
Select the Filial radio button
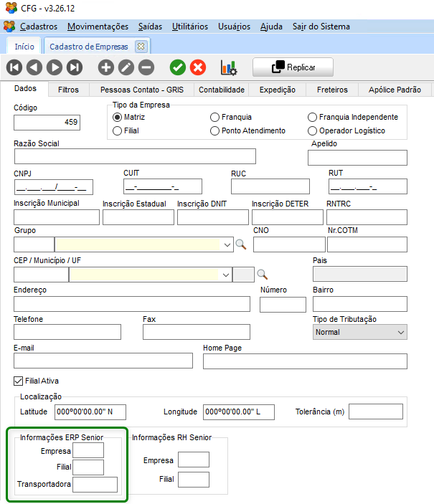118,130
